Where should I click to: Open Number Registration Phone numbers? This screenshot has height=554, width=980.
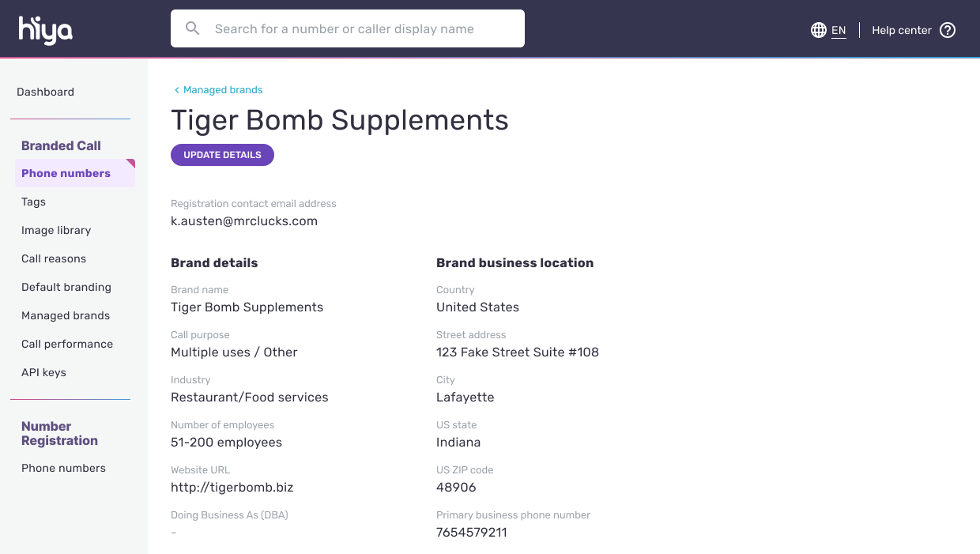click(63, 468)
